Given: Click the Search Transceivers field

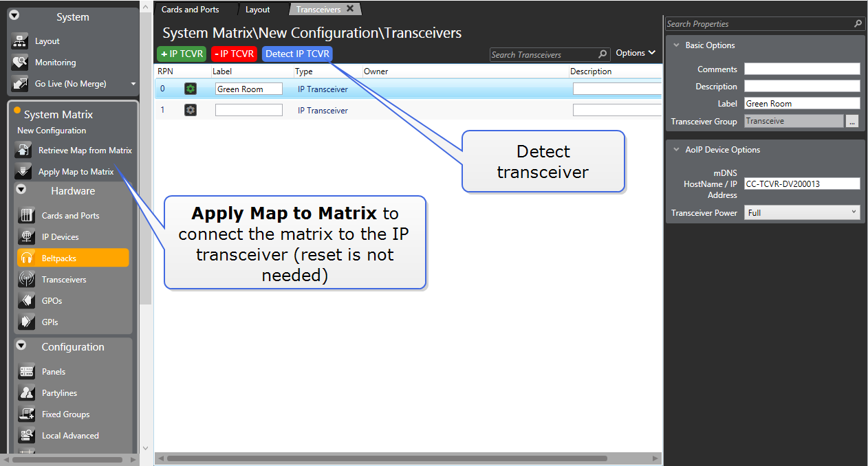Looking at the screenshot, I should [x=543, y=54].
